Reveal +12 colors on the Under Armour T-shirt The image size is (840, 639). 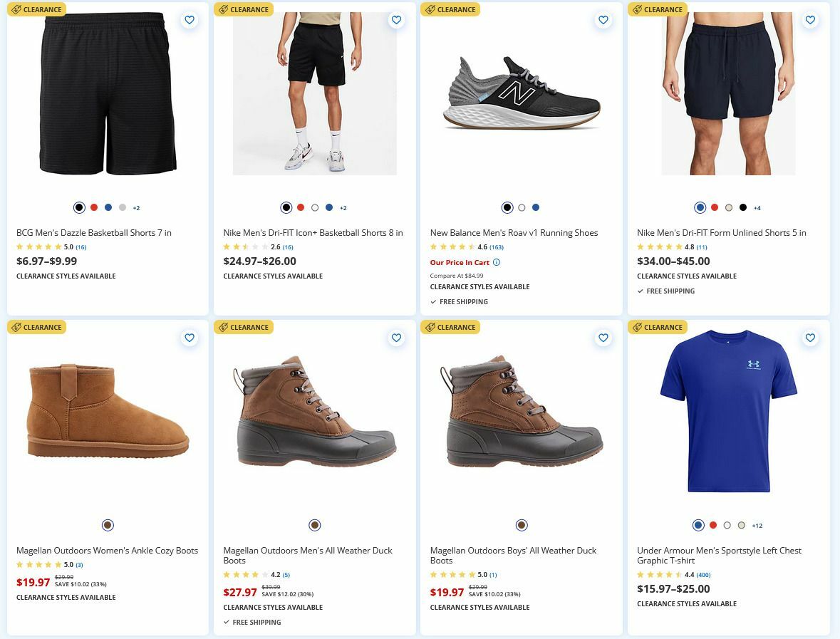click(x=757, y=525)
